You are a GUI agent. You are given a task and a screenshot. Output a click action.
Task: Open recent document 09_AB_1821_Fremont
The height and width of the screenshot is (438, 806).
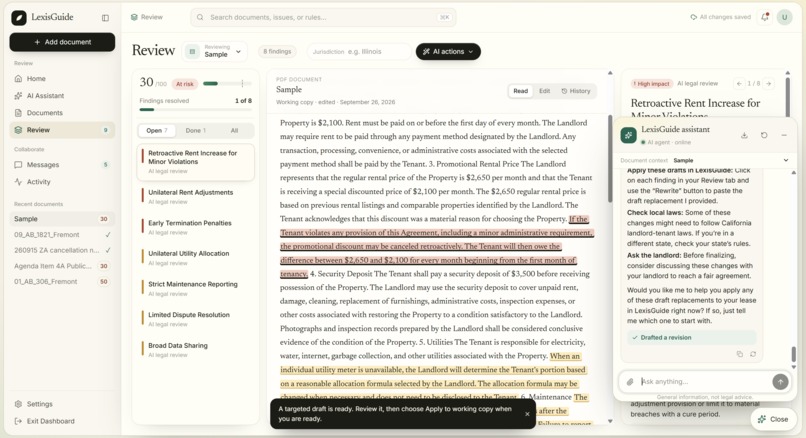point(62,234)
